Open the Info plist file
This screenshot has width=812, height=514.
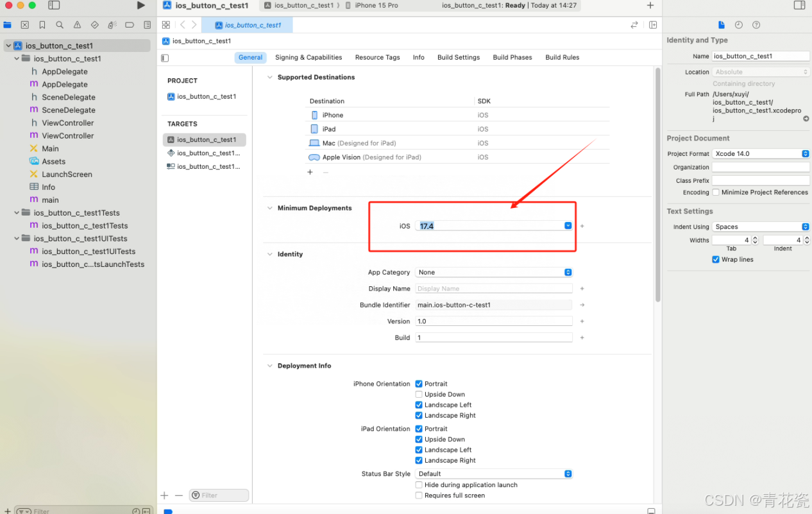click(x=48, y=187)
